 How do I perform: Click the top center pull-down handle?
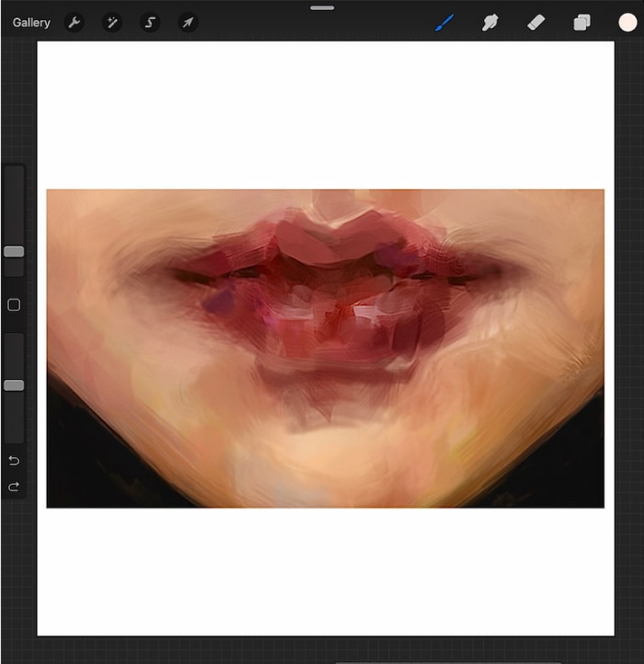click(322, 8)
